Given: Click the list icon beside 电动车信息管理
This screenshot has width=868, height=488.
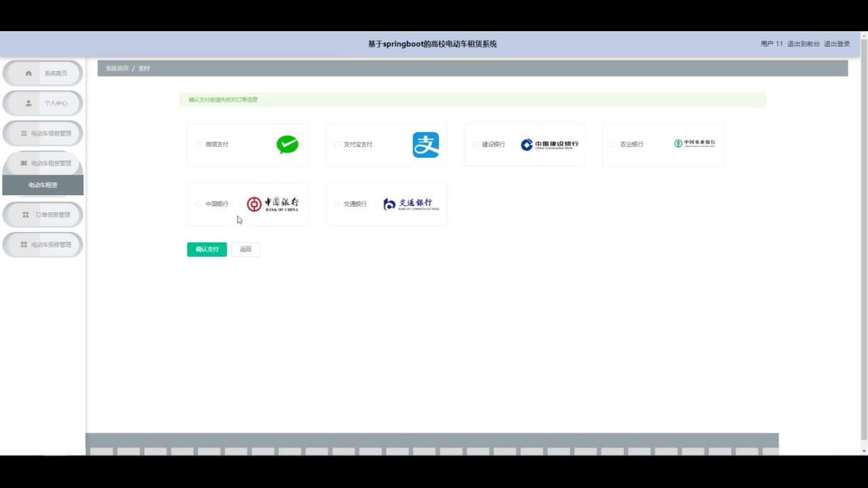Looking at the screenshot, I should click(24, 134).
